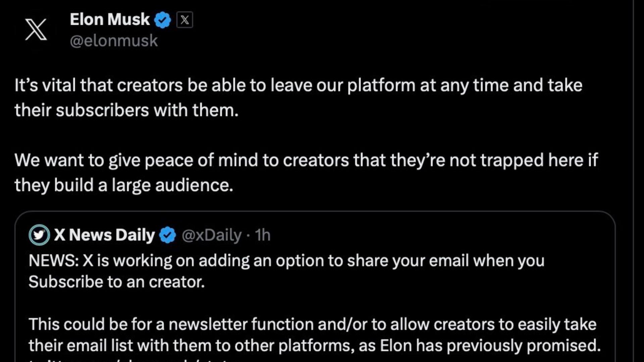
Task: Open X News Daily's bird profile avatar
Action: point(39,235)
